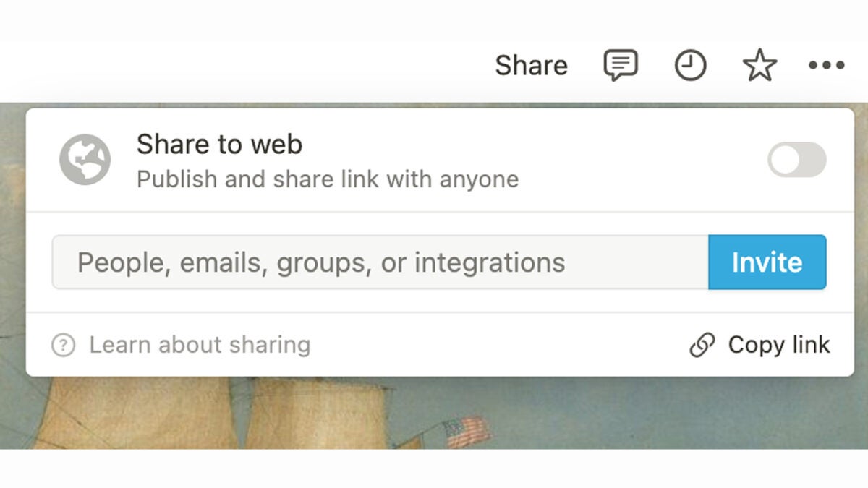Select the "Share to web" heading text
This screenshot has width=868, height=488.
pos(219,145)
